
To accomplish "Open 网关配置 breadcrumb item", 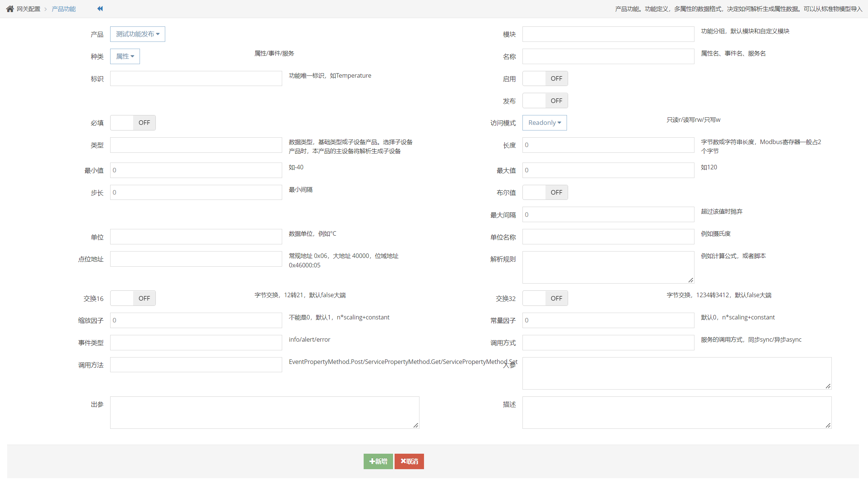I will (x=28, y=9).
